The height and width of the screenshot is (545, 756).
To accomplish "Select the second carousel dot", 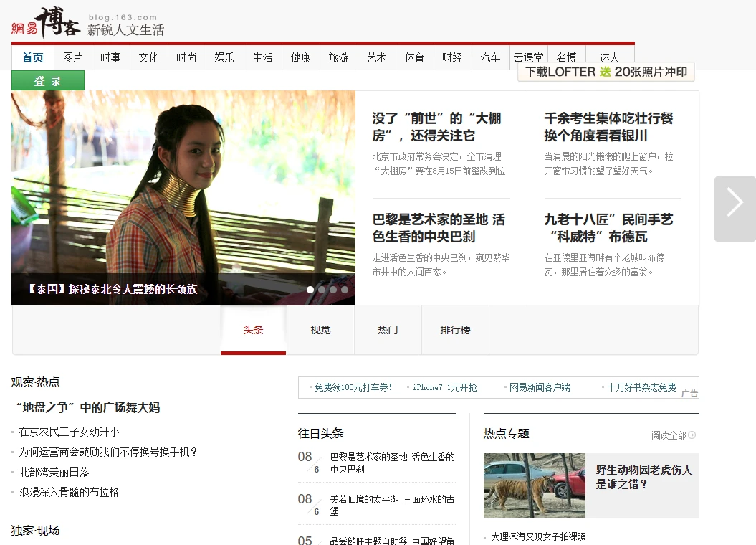I will (x=322, y=290).
